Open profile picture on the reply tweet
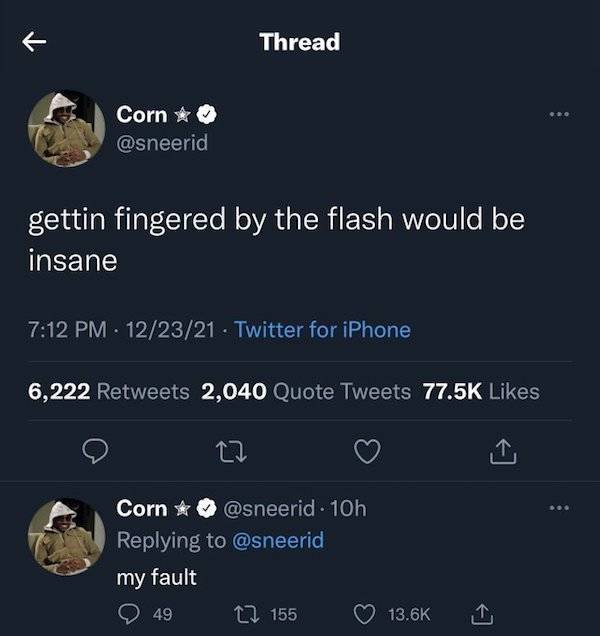This screenshot has height=636, width=600. [66, 537]
